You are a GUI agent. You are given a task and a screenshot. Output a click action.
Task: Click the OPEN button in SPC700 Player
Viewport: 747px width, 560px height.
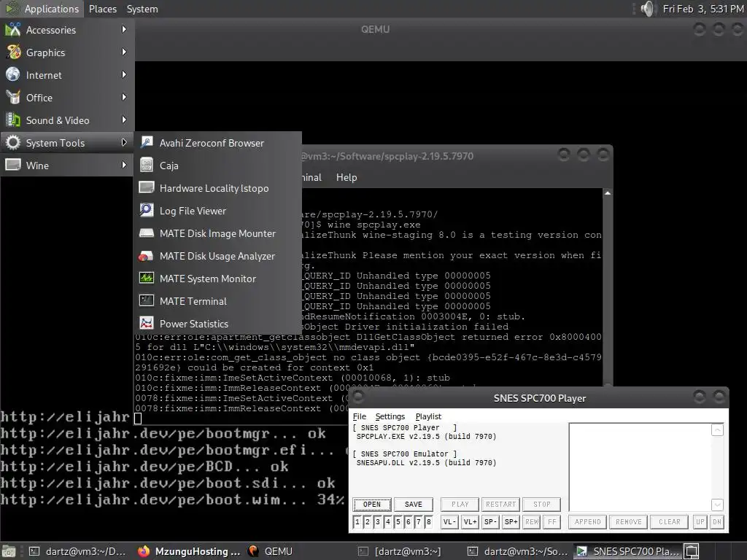pyautogui.click(x=372, y=505)
